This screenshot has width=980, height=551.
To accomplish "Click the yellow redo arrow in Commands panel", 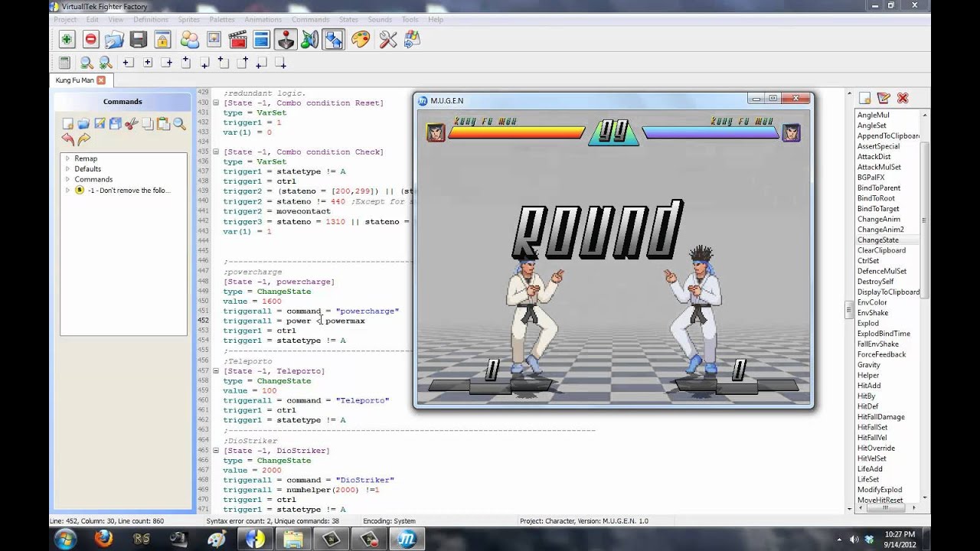I will (x=83, y=139).
